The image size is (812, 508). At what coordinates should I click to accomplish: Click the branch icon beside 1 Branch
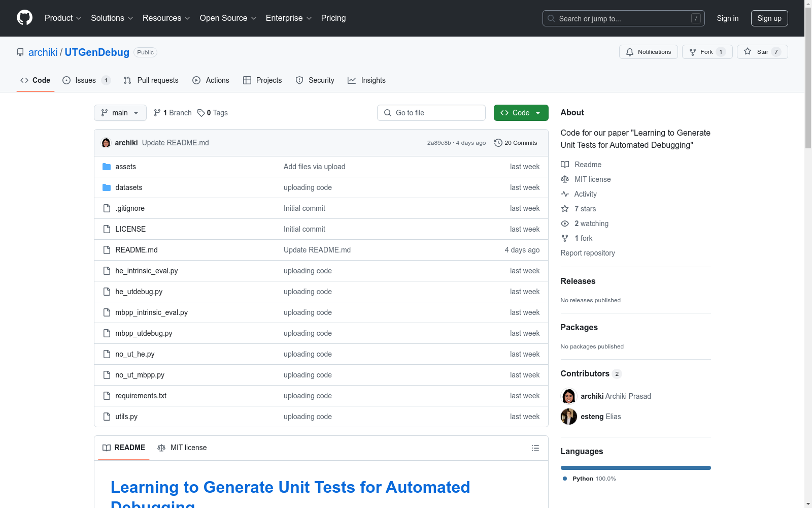157,113
